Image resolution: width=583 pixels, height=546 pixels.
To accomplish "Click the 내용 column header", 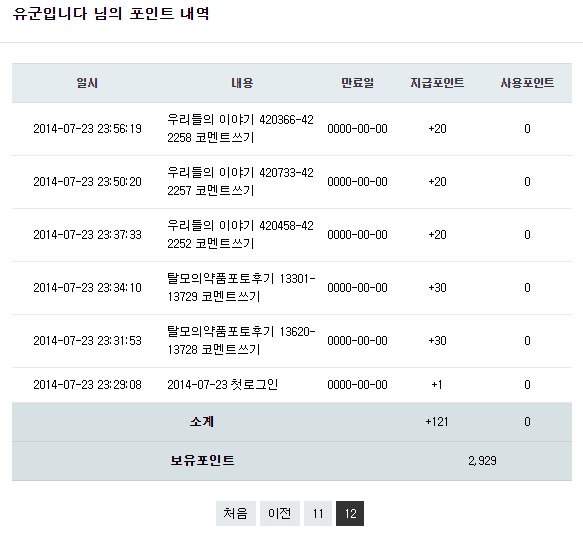I will [242, 83].
